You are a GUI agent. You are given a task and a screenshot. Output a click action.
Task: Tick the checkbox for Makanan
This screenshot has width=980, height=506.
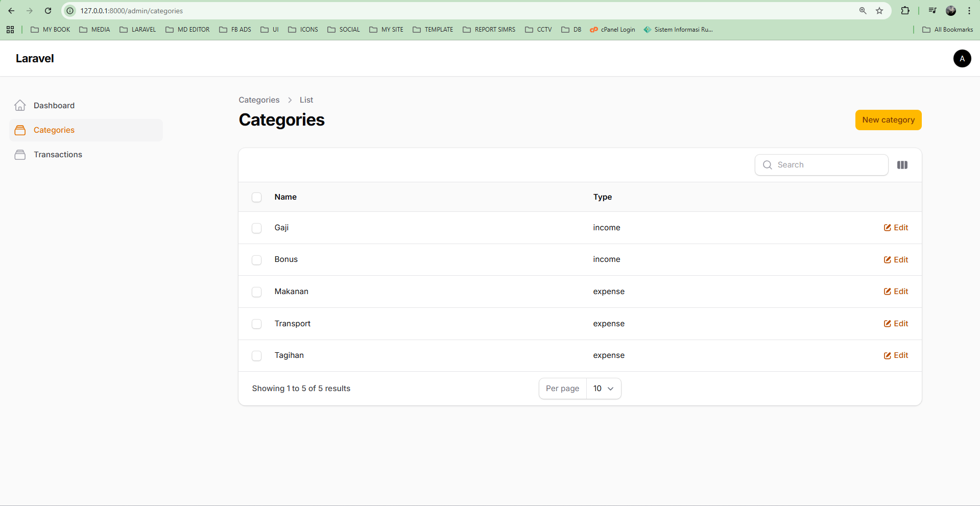[x=256, y=292]
